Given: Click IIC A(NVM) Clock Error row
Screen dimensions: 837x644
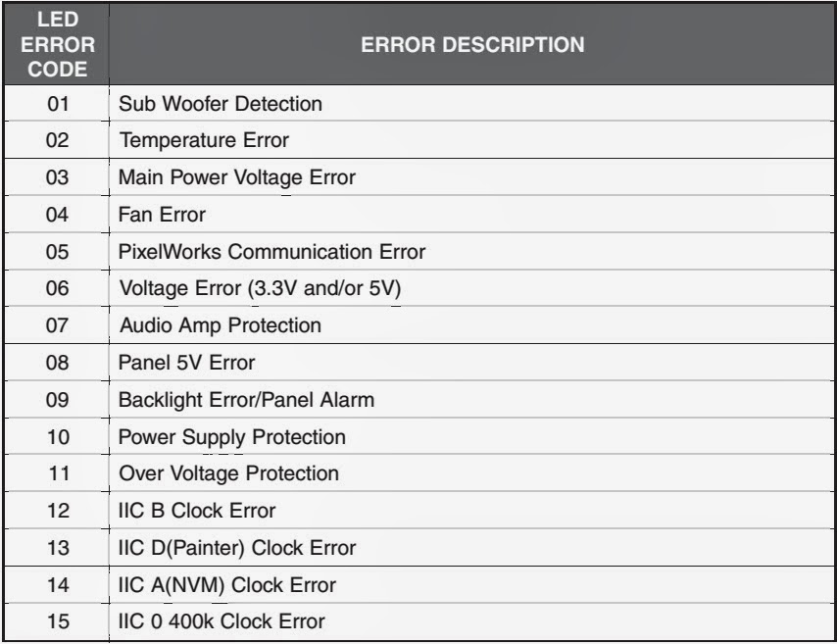Looking at the screenshot, I should pyautogui.click(x=226, y=585).
